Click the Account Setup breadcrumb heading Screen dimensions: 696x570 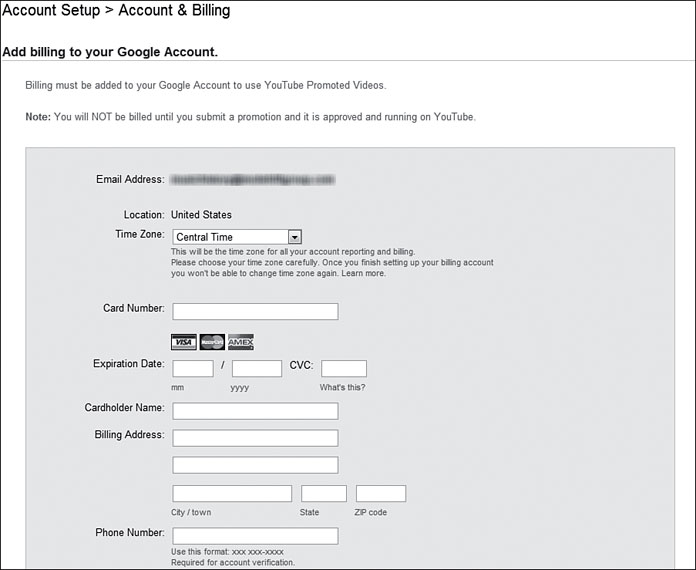point(51,10)
